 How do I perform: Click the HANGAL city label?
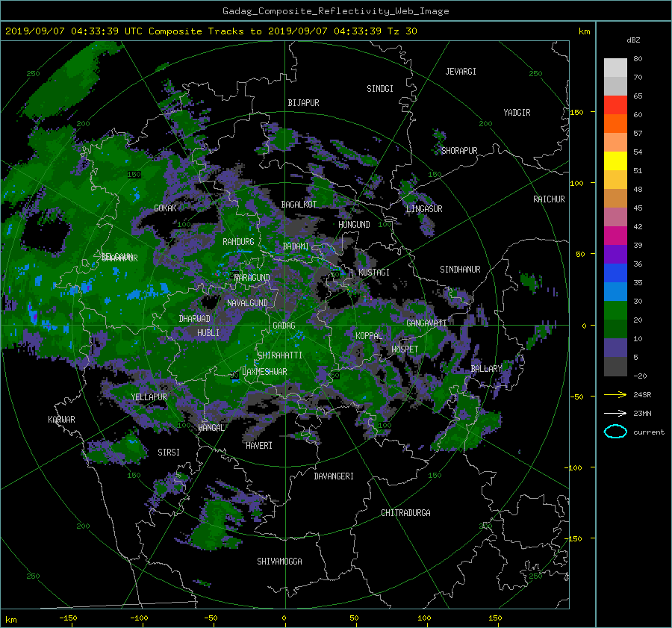click(211, 428)
